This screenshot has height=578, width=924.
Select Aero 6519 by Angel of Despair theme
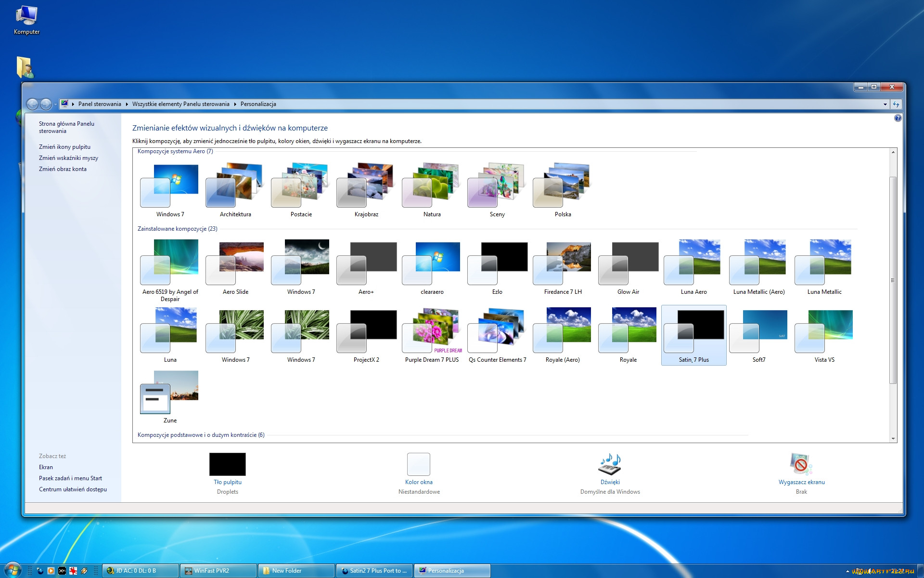[x=170, y=271]
